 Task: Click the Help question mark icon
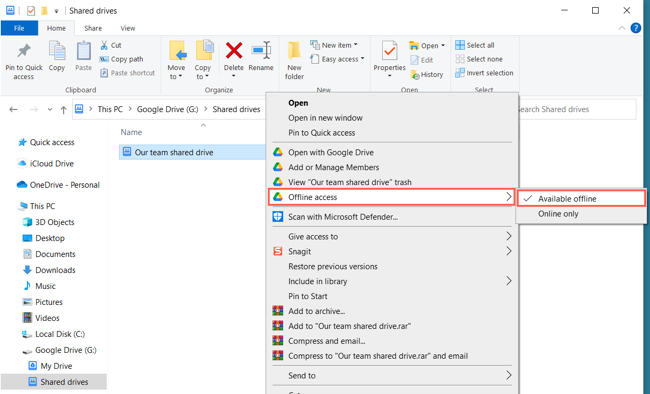pyautogui.click(x=636, y=28)
